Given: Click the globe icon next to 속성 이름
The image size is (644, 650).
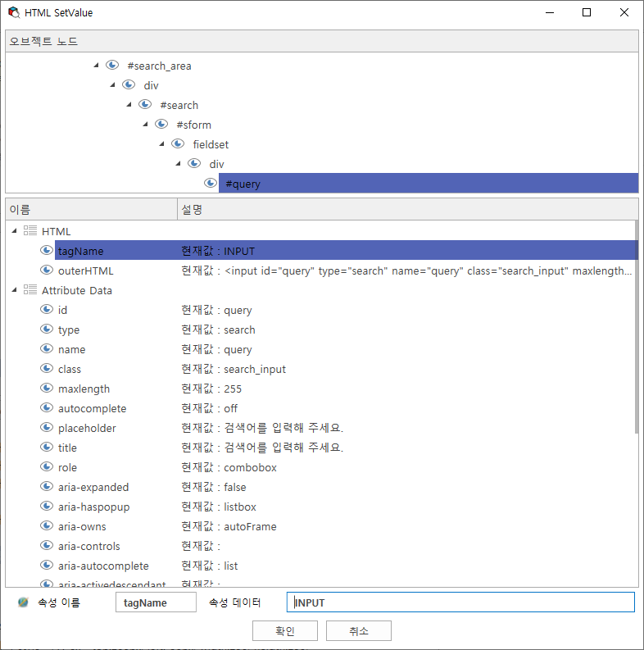Looking at the screenshot, I should click(x=23, y=602).
